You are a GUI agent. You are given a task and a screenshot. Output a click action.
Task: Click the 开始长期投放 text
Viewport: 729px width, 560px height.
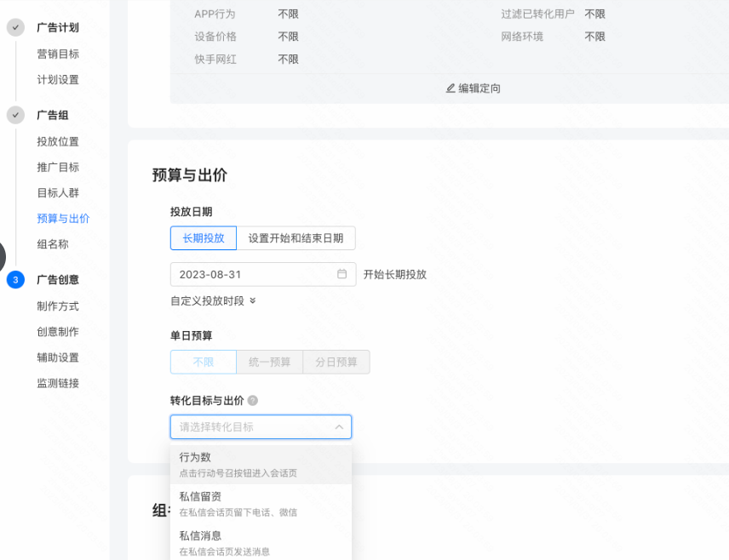pos(394,274)
